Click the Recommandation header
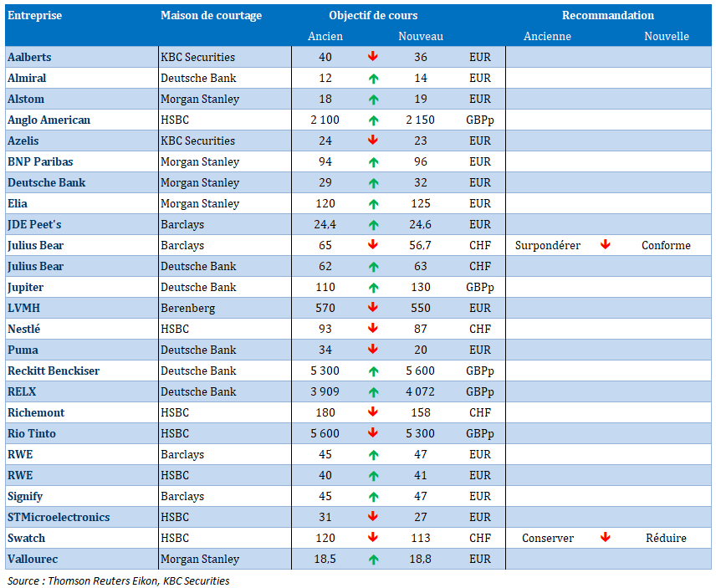The image size is (716, 588). [x=608, y=16]
